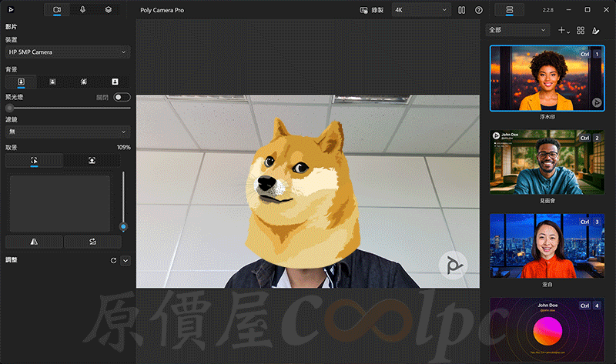Click the camera preview video area

coord(307,191)
